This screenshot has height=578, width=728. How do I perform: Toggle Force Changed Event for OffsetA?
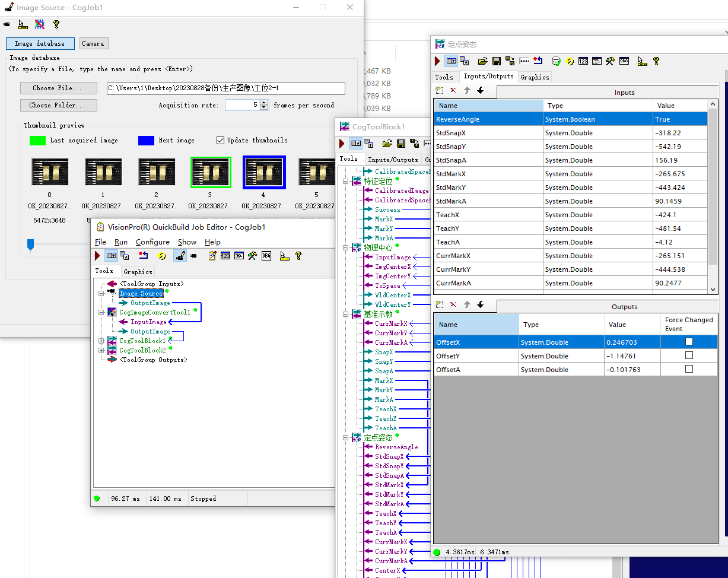pyautogui.click(x=689, y=369)
